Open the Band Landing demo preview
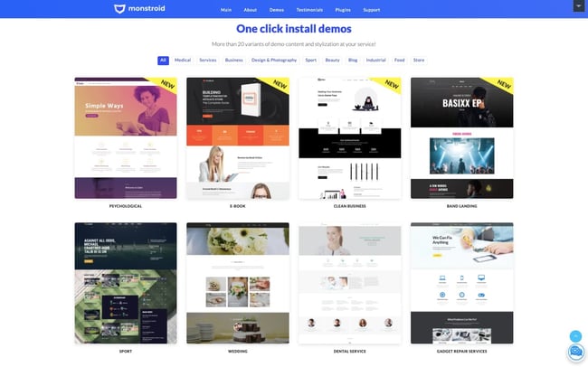The image size is (588, 367). point(461,137)
